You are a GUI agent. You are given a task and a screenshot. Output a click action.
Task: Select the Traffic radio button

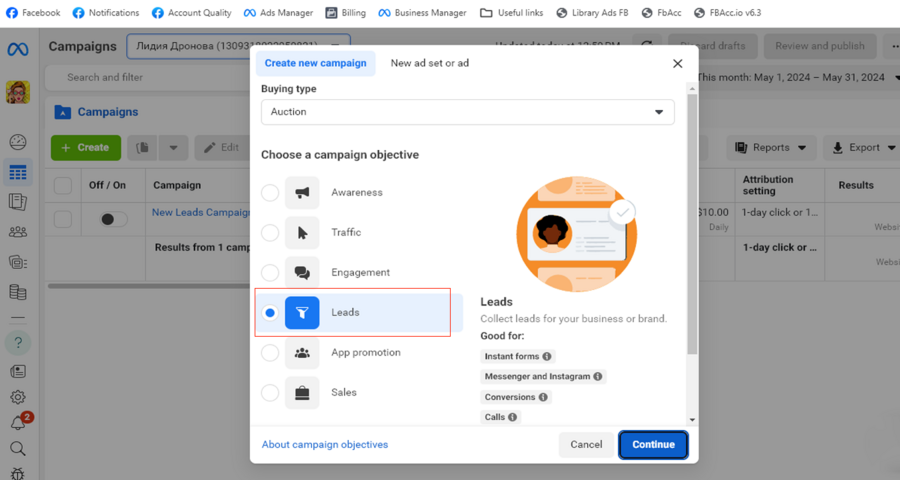click(270, 233)
